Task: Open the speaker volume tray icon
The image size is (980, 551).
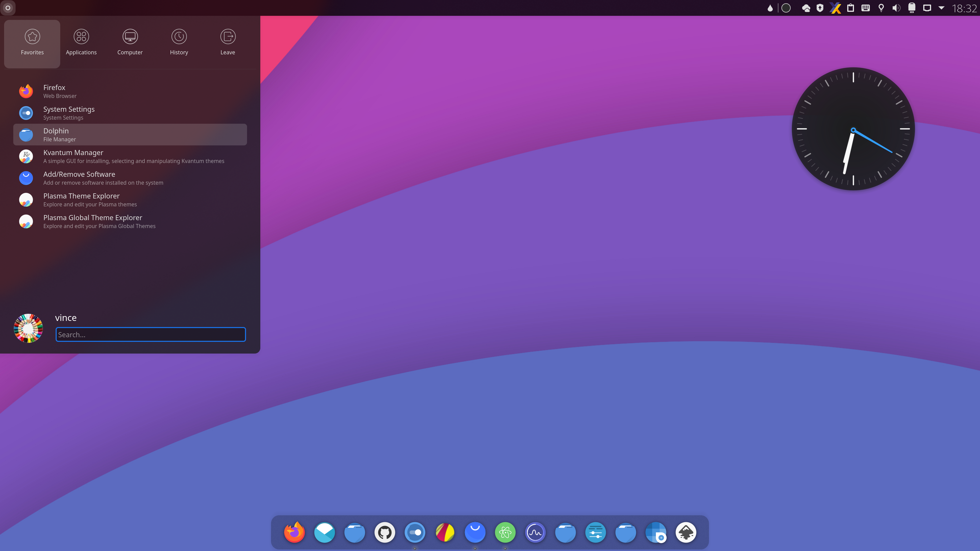Action: pyautogui.click(x=896, y=8)
